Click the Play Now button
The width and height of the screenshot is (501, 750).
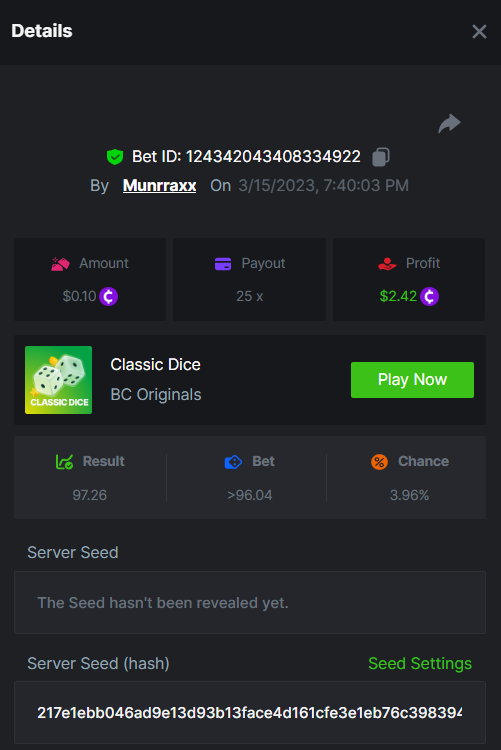[412, 380]
